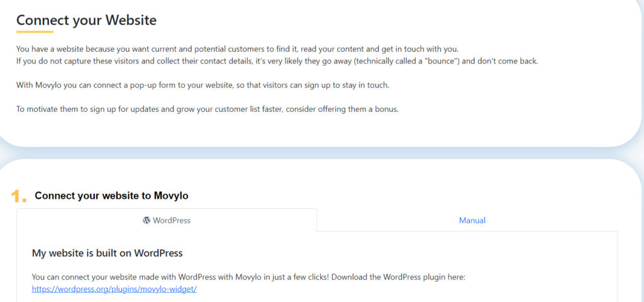Screen dimensions: 644x302
Task: Open the wordpress.org movylo-widget plugin link
Action: coord(114,289)
